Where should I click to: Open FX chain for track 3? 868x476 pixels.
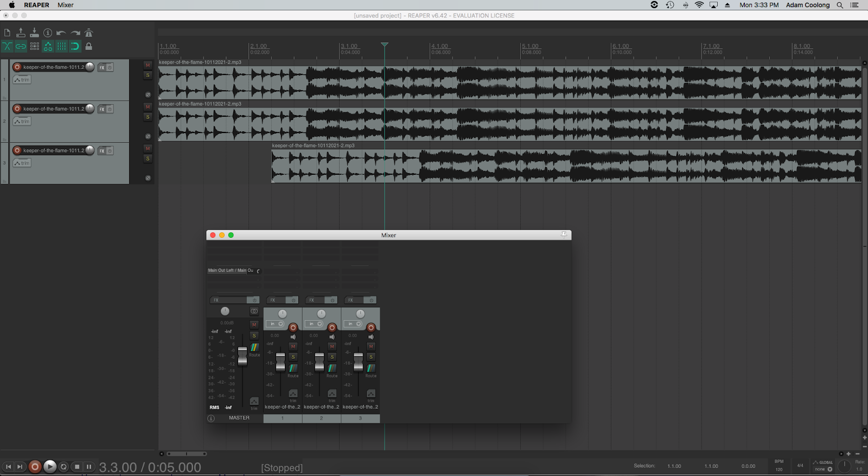(x=102, y=151)
